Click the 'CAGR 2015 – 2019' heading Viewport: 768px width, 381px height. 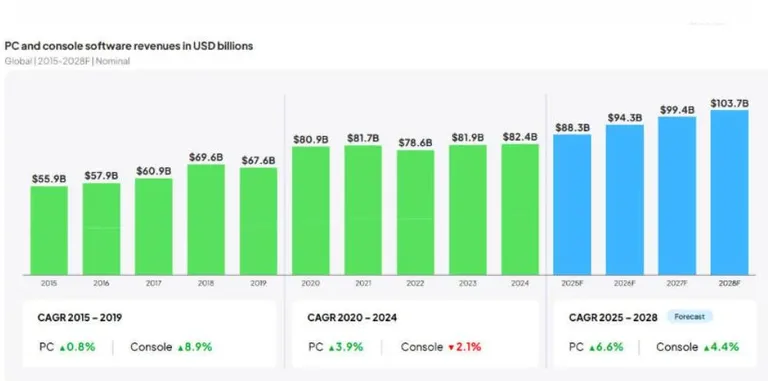point(80,318)
